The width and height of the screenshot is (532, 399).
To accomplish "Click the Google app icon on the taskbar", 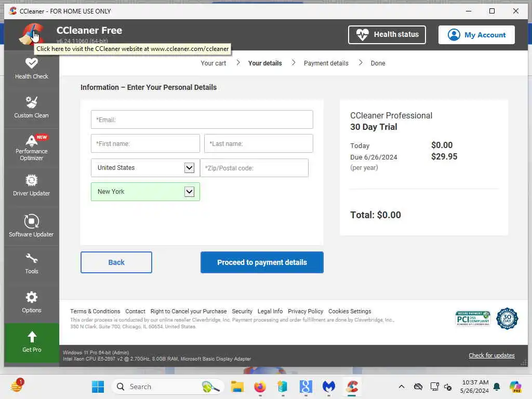I will tap(305, 387).
